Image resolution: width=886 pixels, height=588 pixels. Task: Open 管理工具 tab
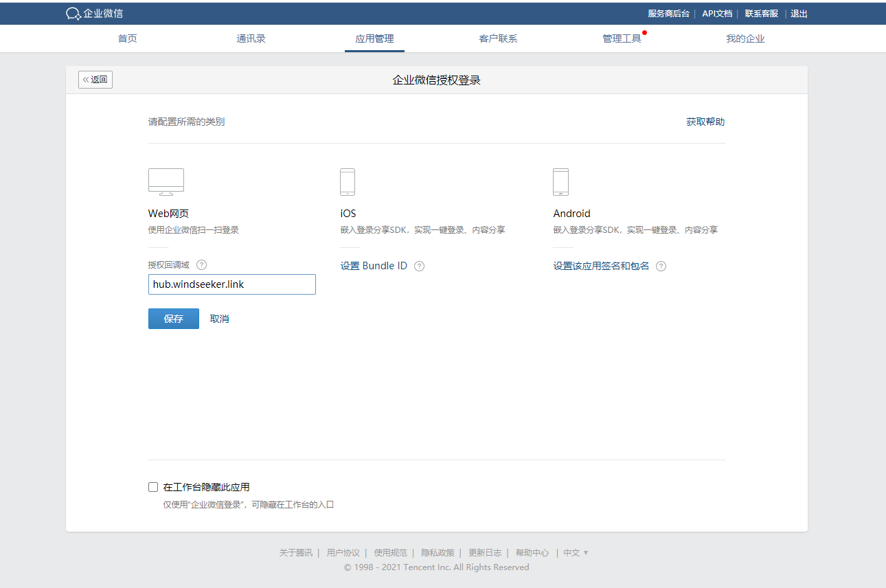[x=622, y=38]
